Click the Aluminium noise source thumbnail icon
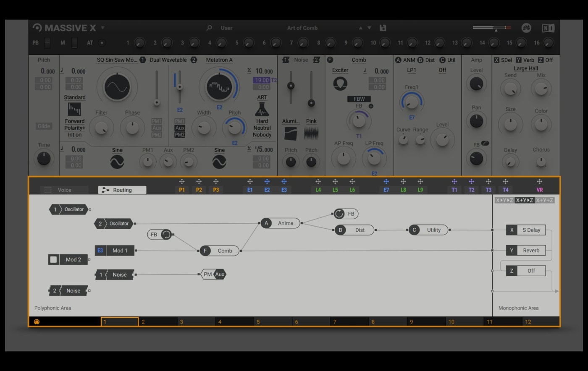 [291, 133]
